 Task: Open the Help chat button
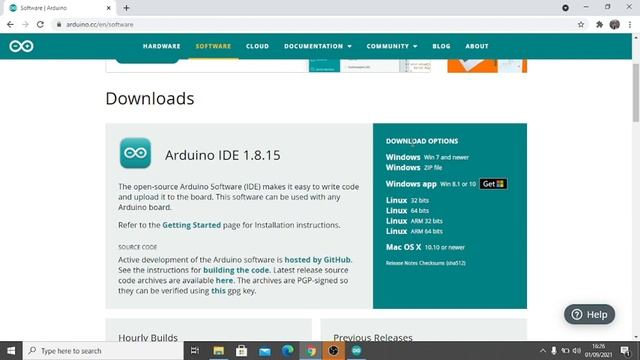589,314
